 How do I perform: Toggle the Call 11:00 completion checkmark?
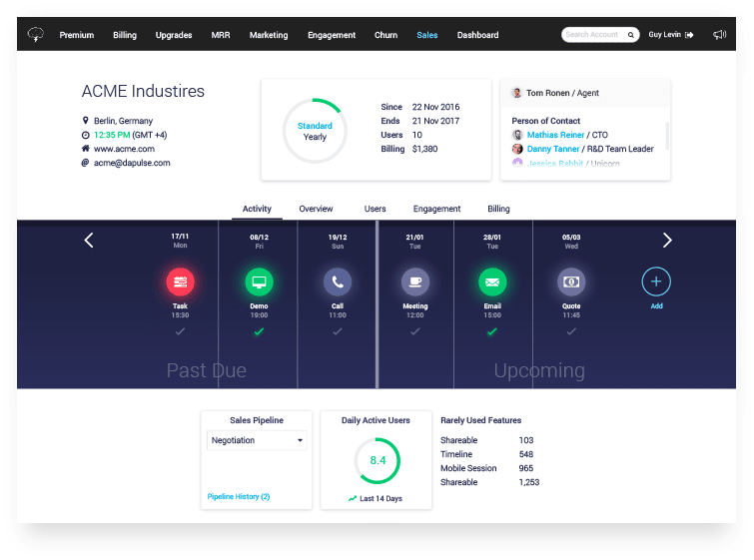tap(338, 331)
